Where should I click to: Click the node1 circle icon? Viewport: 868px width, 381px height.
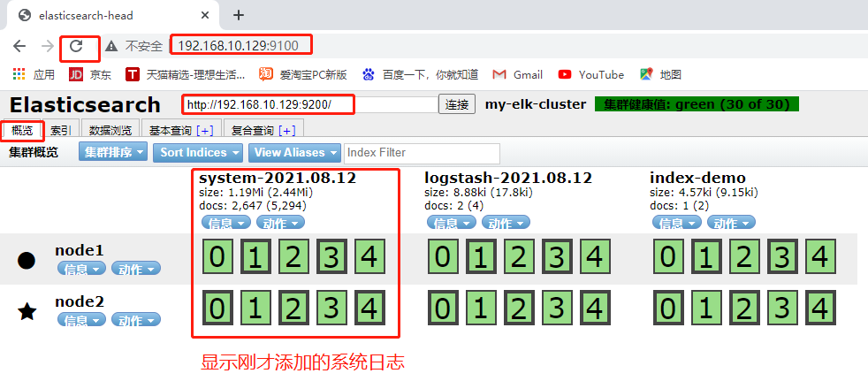click(x=27, y=260)
